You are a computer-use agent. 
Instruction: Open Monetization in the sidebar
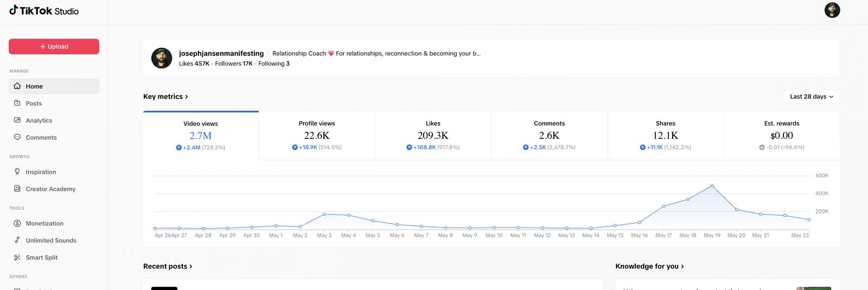point(54,223)
